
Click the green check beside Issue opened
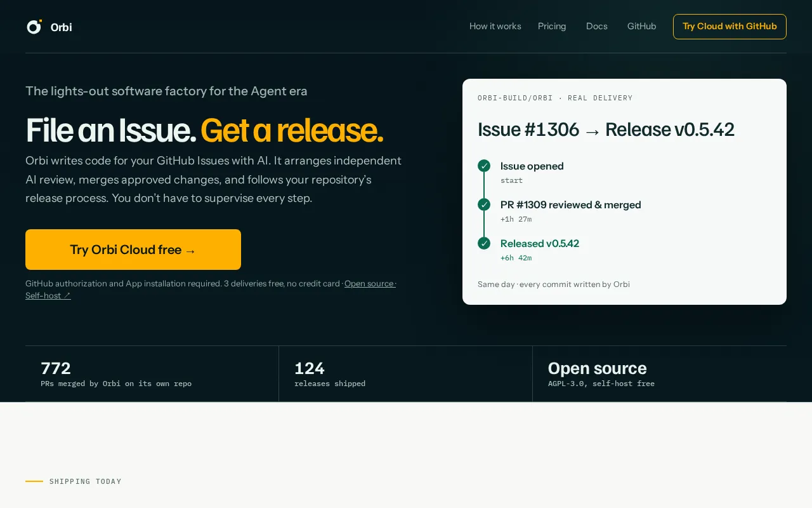(484, 166)
